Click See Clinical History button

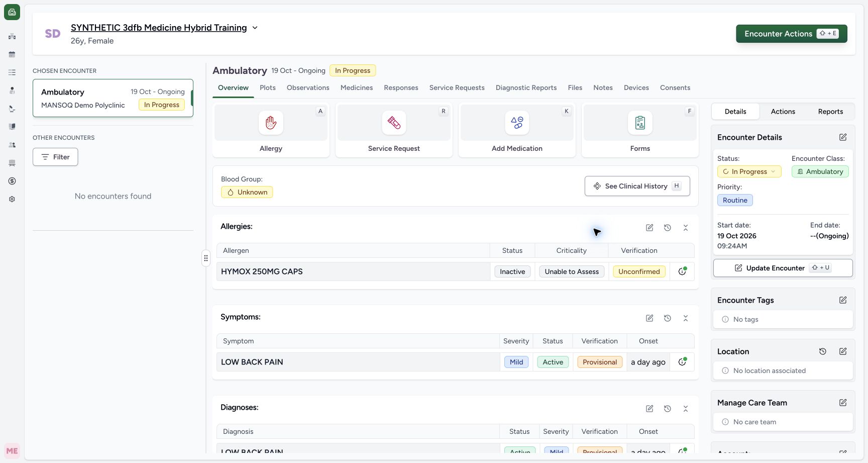point(637,186)
